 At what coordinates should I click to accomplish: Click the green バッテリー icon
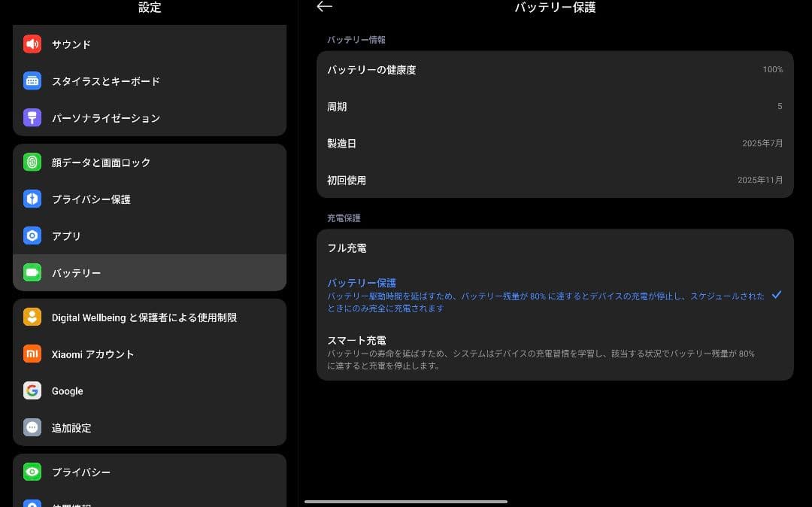(x=32, y=273)
